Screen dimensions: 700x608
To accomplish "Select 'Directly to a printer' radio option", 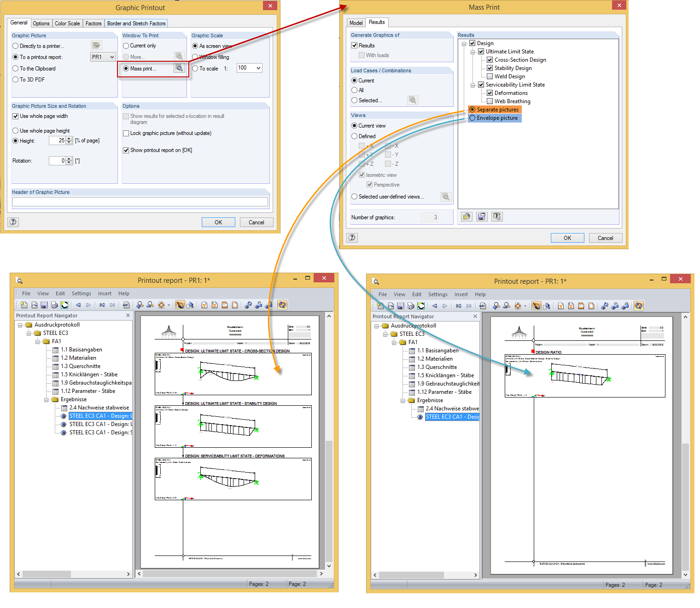I will pyautogui.click(x=16, y=46).
